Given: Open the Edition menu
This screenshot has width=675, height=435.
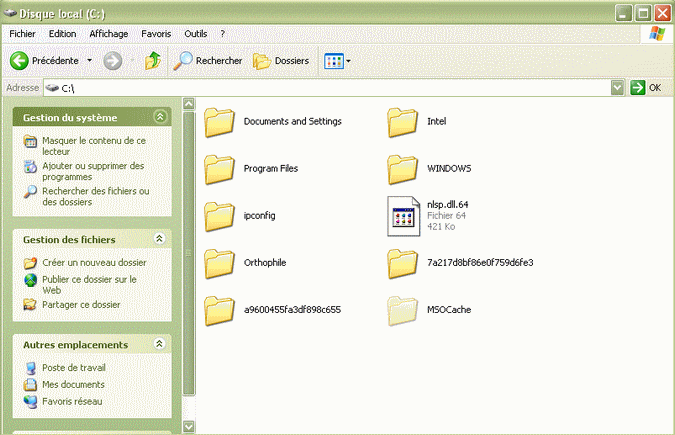Looking at the screenshot, I should (62, 34).
